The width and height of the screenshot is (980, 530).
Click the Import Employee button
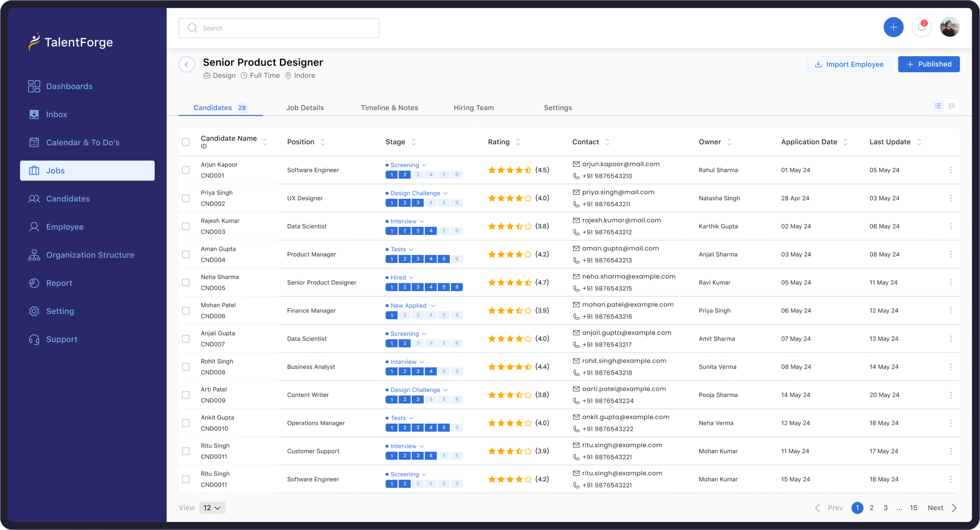click(849, 64)
